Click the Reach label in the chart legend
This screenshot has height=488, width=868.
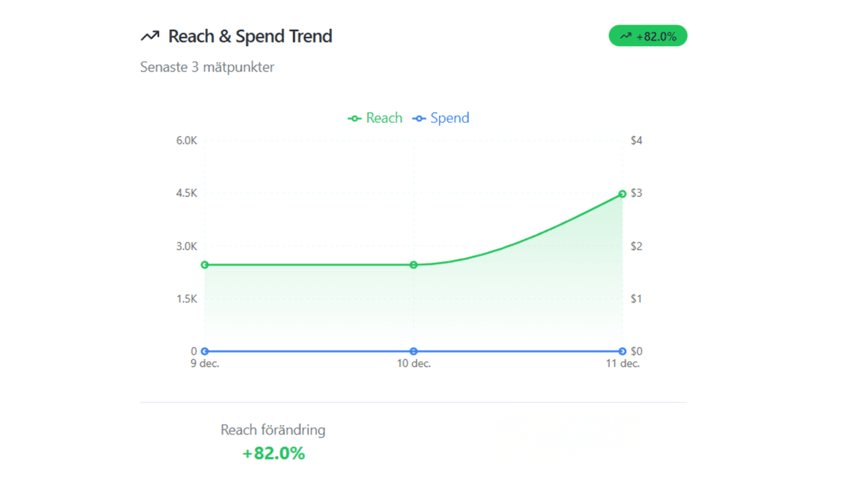coord(383,118)
